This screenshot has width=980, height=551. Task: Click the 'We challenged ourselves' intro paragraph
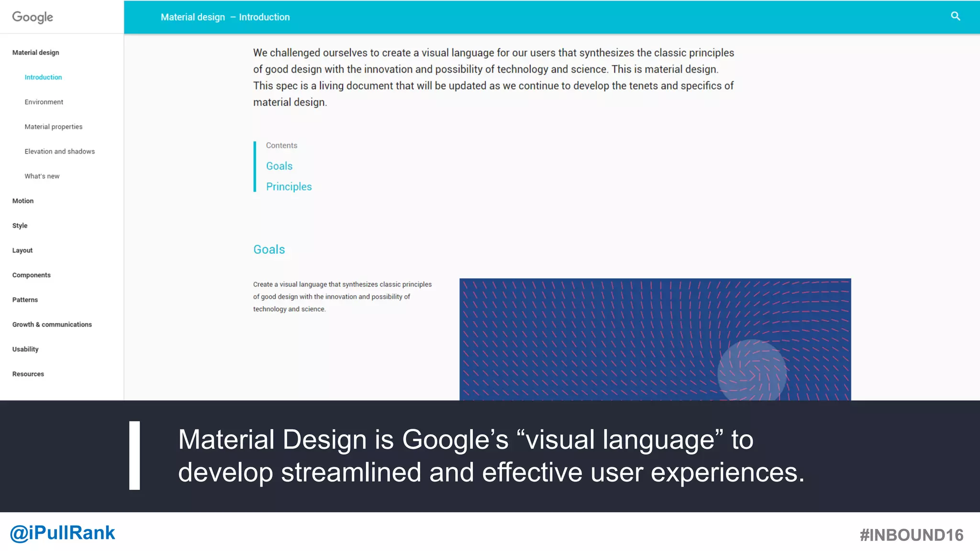click(x=494, y=77)
